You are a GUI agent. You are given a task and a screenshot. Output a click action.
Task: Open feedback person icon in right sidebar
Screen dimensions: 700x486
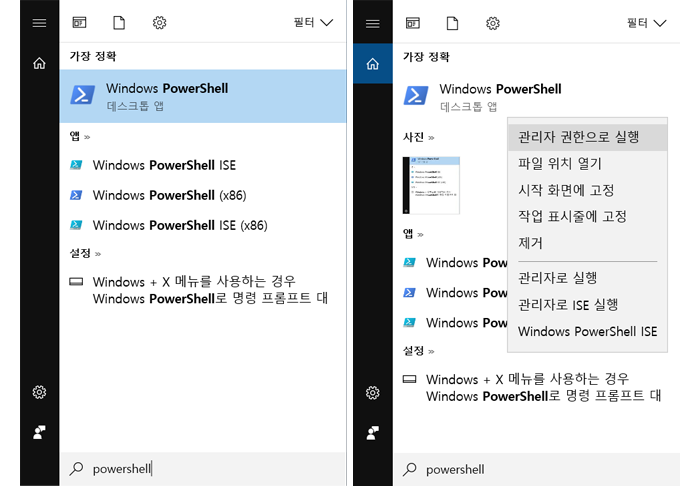tap(373, 433)
